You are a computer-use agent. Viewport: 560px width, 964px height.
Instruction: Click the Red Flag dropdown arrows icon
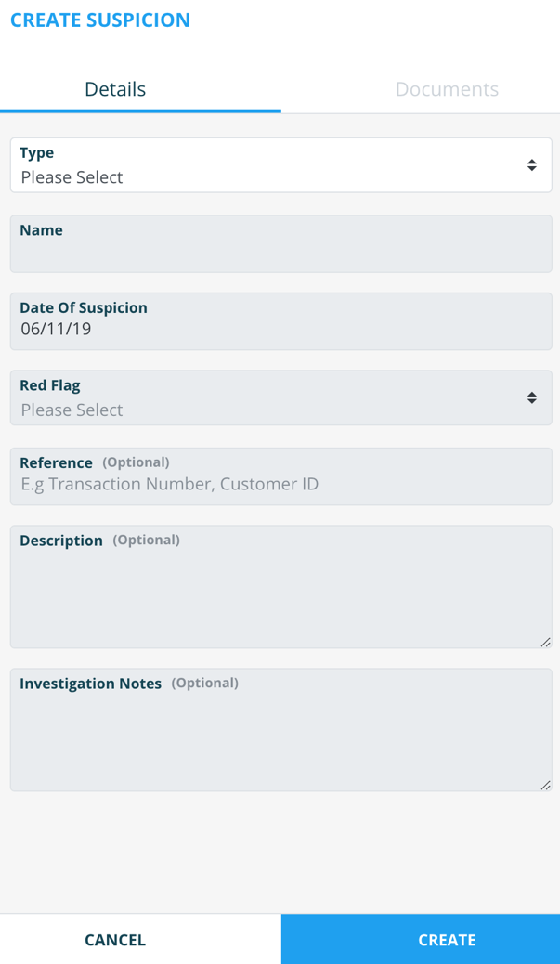click(x=531, y=397)
